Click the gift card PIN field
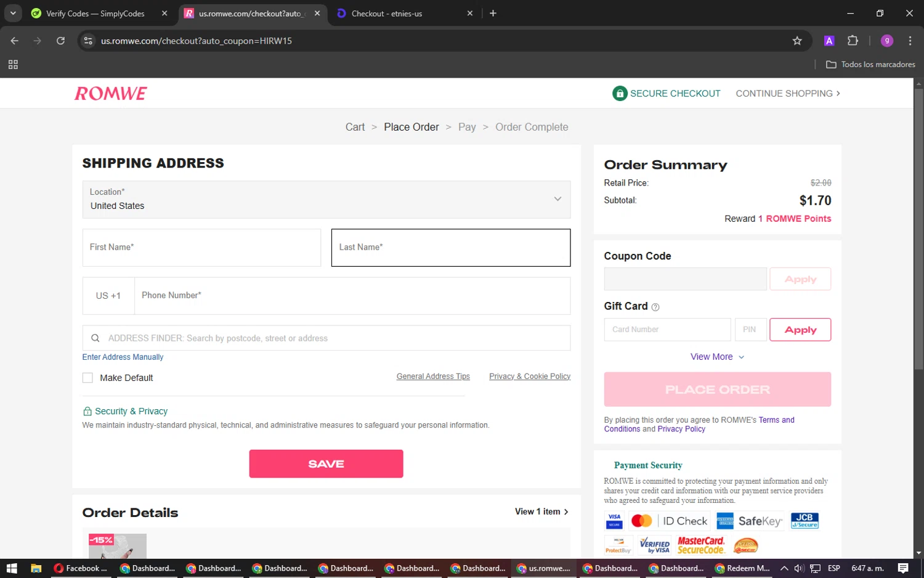Viewport: 924px width, 578px height. pyautogui.click(x=751, y=330)
